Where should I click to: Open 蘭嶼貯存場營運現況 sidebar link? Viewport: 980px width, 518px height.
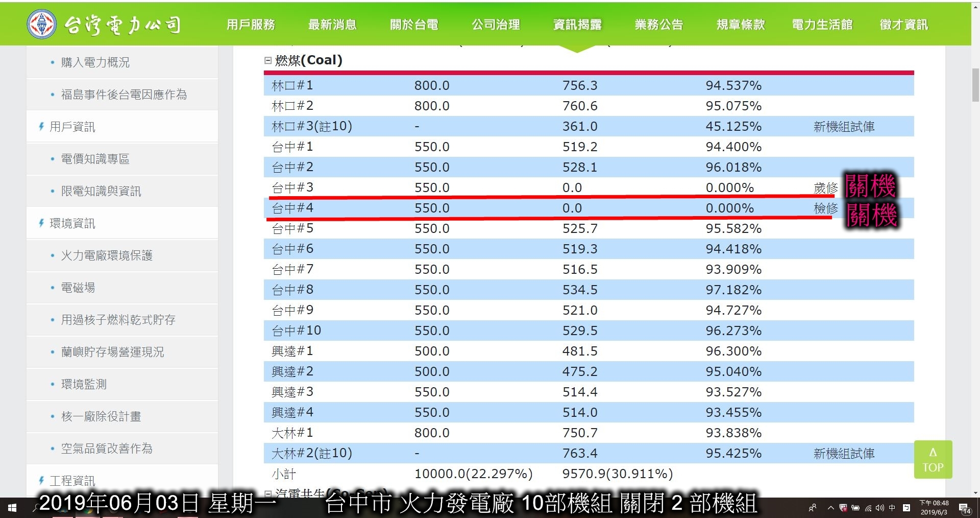tap(113, 352)
